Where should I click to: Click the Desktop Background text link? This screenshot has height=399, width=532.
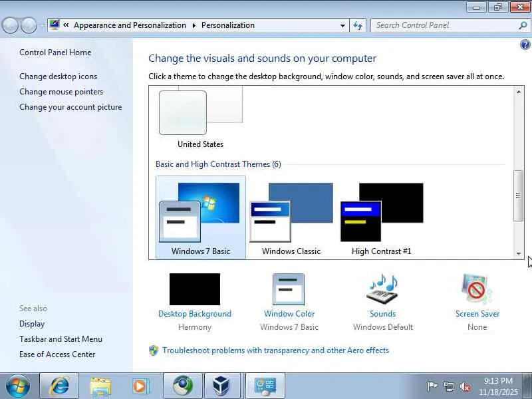(195, 314)
